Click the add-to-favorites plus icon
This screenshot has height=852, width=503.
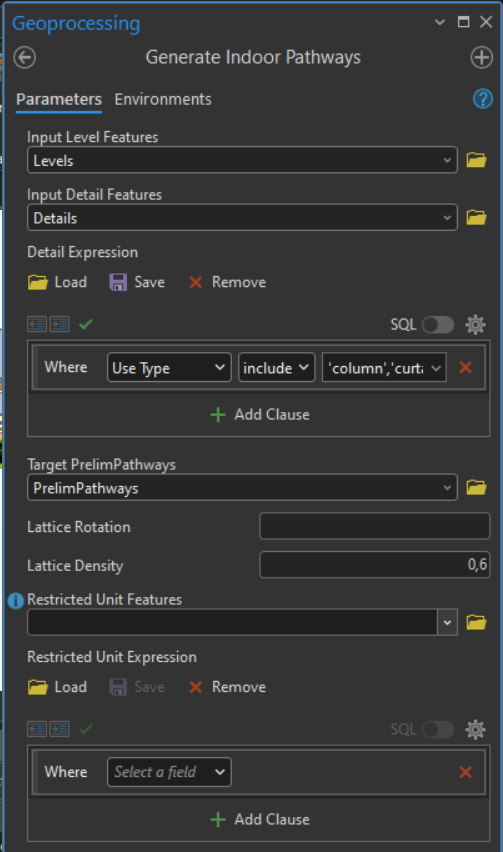pyautogui.click(x=481, y=58)
